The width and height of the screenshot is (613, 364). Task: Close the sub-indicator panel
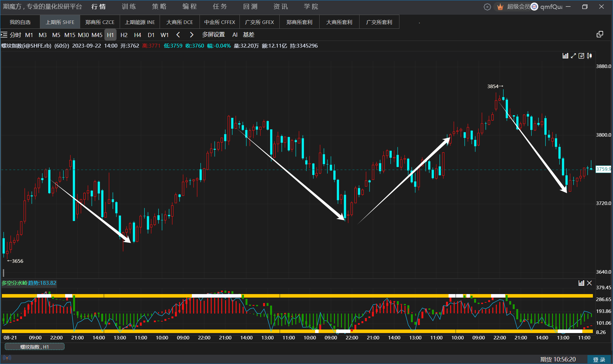[x=589, y=283]
